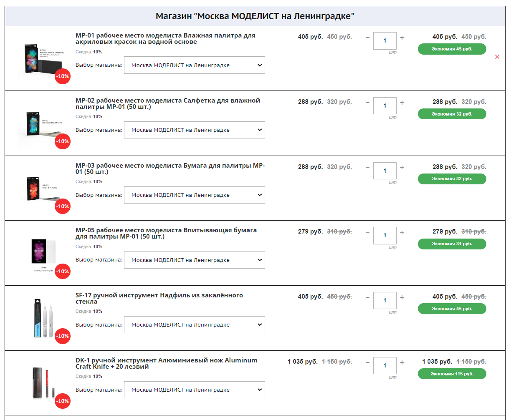511x420 pixels.
Task: View the SF-17 glass file thumbnail
Action: coord(44,318)
